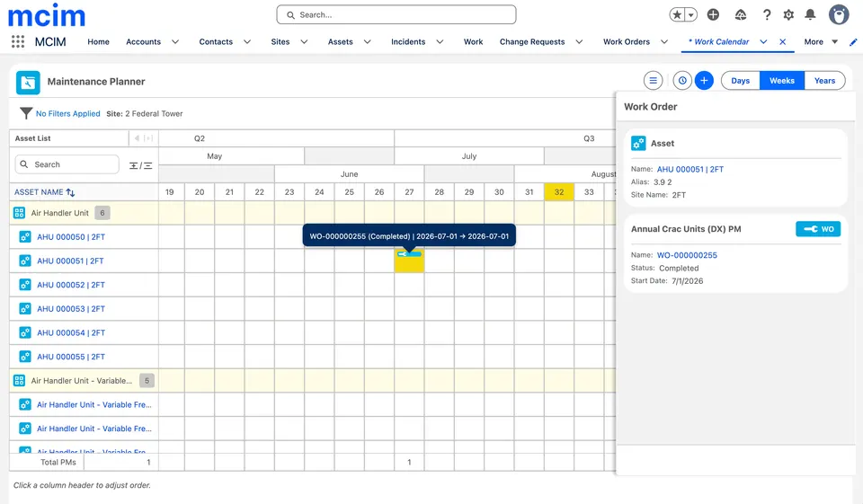The image size is (863, 504).
Task: Expand the Accounts menu chevron
Action: pos(175,42)
